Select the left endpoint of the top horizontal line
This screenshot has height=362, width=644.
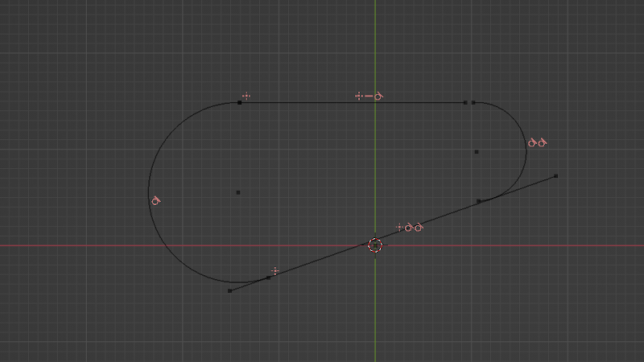pos(240,102)
